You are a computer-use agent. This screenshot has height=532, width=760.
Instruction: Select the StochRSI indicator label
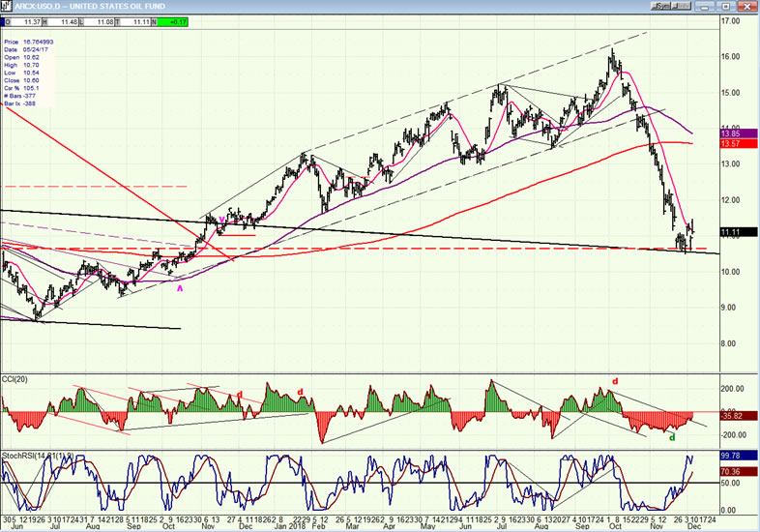click(38, 456)
